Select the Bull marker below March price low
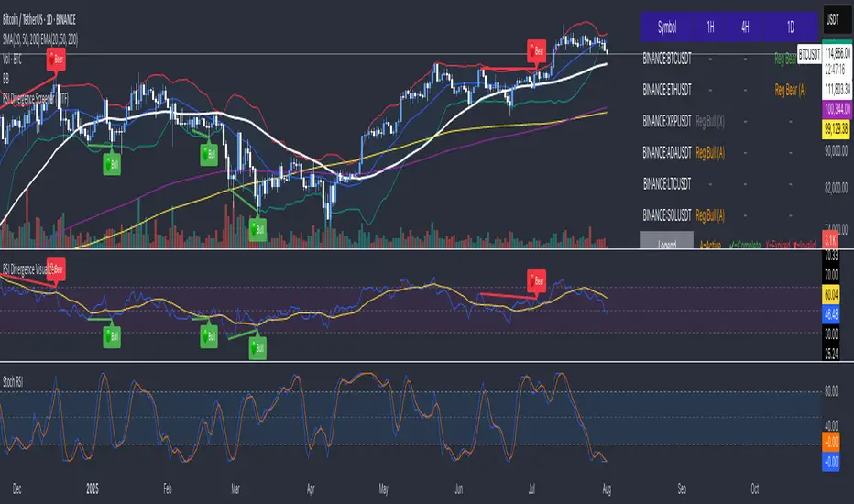This screenshot has height=504, width=854. pyautogui.click(x=257, y=229)
